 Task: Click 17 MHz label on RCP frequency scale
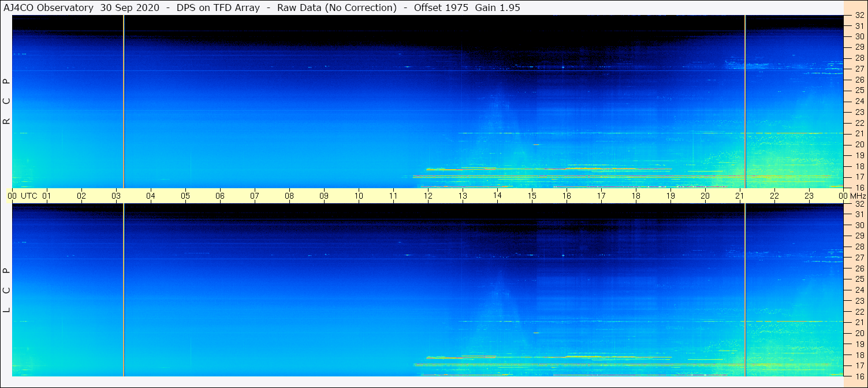click(859, 177)
